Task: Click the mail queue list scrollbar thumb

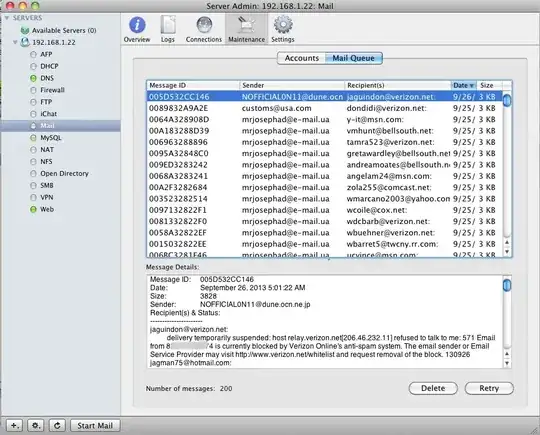Action: point(507,100)
